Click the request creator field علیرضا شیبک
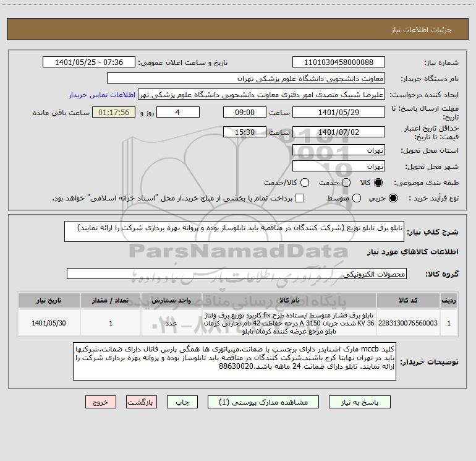Viewport: 476px width, 461px height. (x=261, y=95)
